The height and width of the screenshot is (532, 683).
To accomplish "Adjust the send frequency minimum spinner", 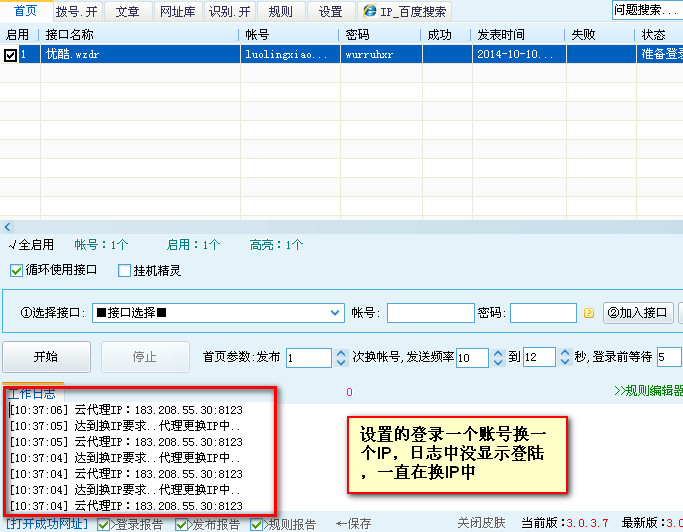I will click(x=495, y=357).
